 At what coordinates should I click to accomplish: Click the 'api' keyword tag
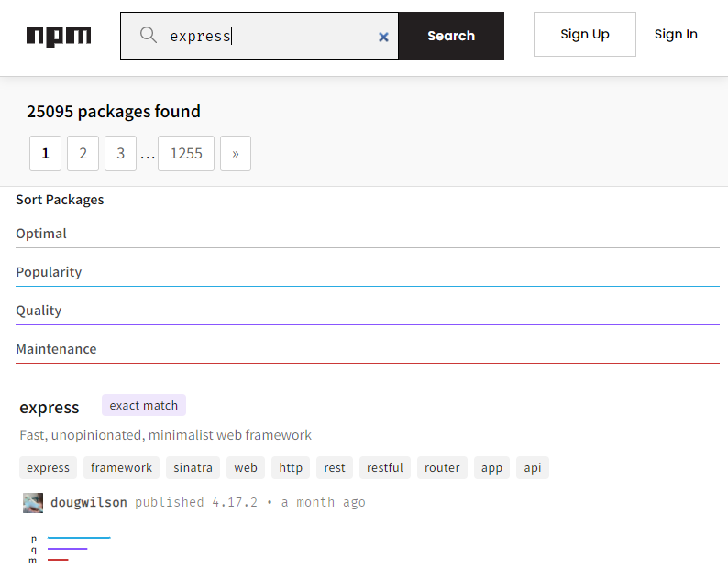click(533, 467)
